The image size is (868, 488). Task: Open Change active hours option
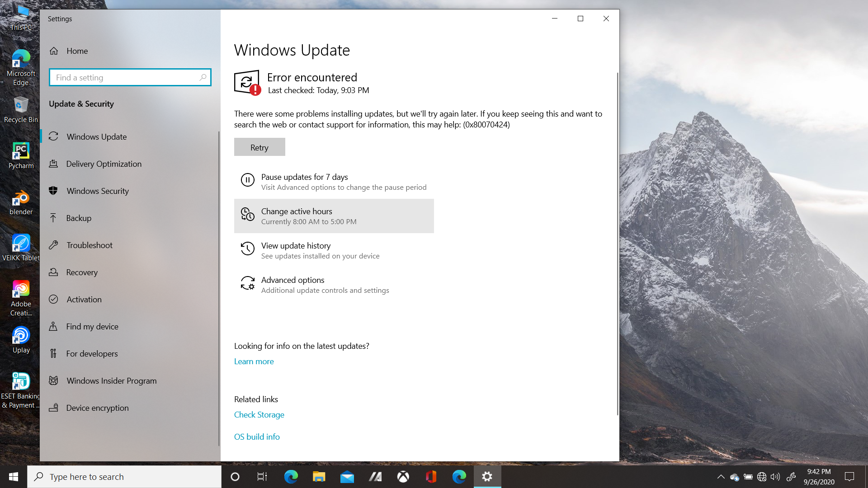(334, 216)
